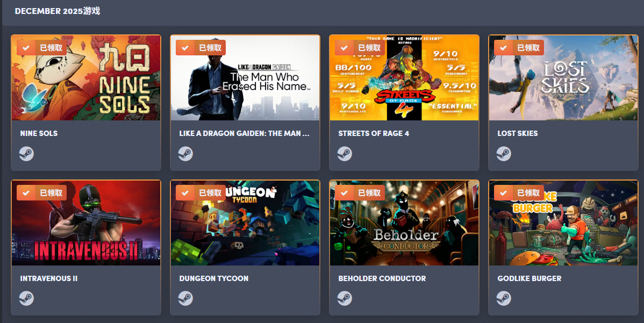Click the claimed checkmark badge on Godlike Burger
This screenshot has width=644, height=323.
519,192
